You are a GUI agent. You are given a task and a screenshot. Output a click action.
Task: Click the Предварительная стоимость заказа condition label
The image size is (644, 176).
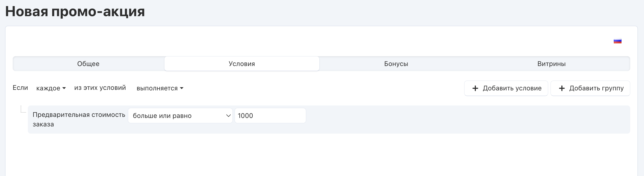coord(79,119)
